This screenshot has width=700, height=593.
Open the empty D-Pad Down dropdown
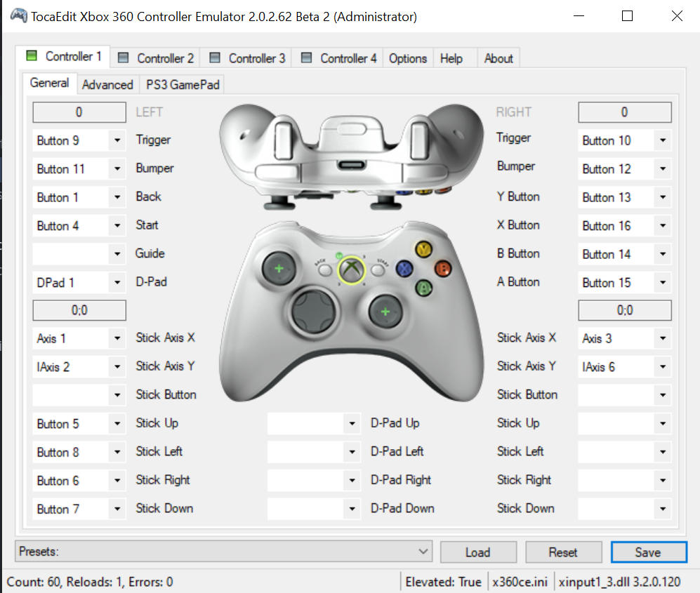pyautogui.click(x=314, y=509)
